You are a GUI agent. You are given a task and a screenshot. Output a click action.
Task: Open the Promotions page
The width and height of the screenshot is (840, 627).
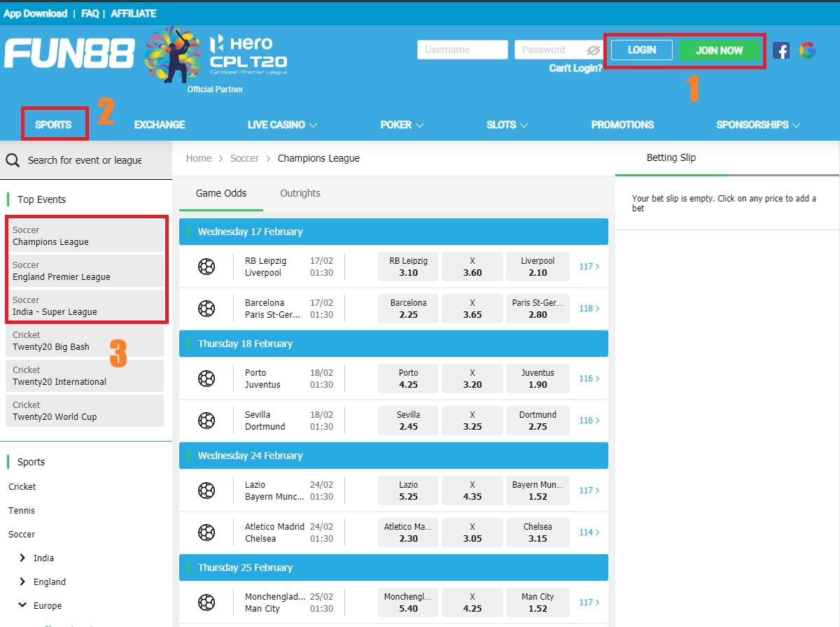(622, 125)
